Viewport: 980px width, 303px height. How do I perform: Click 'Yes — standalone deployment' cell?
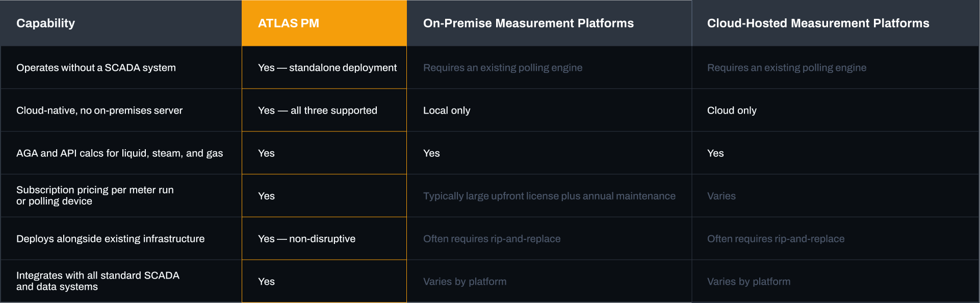327,68
